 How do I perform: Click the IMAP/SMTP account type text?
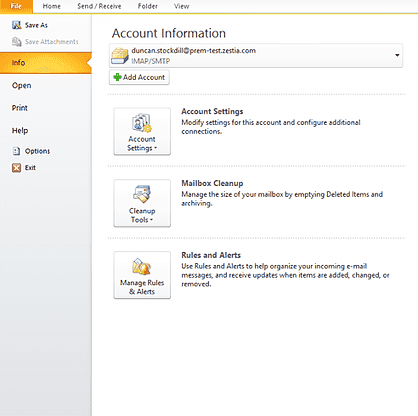pos(150,61)
